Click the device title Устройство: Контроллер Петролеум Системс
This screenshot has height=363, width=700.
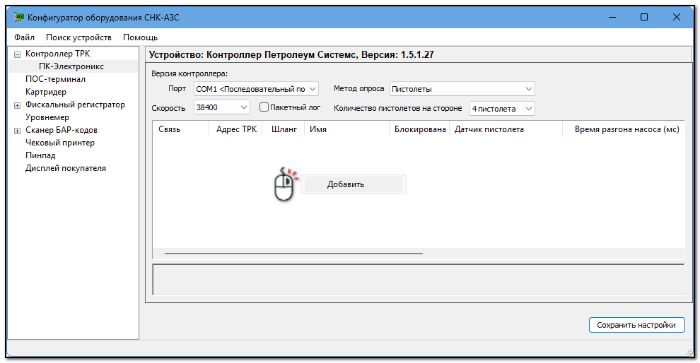(291, 55)
